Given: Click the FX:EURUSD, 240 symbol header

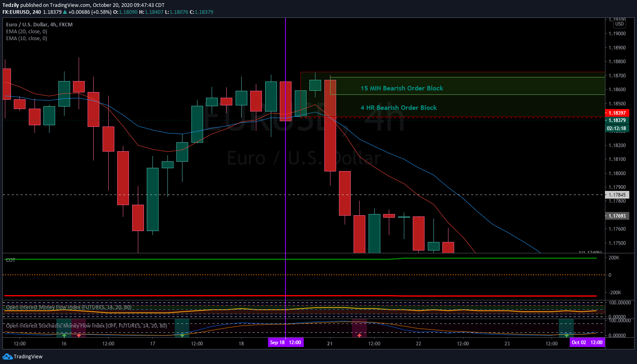Looking at the screenshot, I should pyautogui.click(x=21, y=12).
